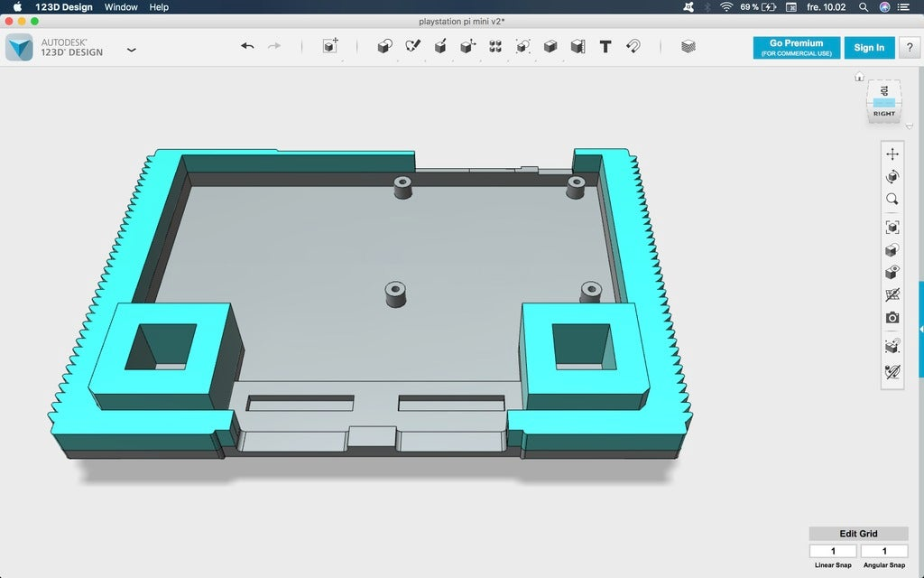Image resolution: width=924 pixels, height=578 pixels.
Task: Open the 123D Design application menu dropdown
Action: (x=132, y=50)
